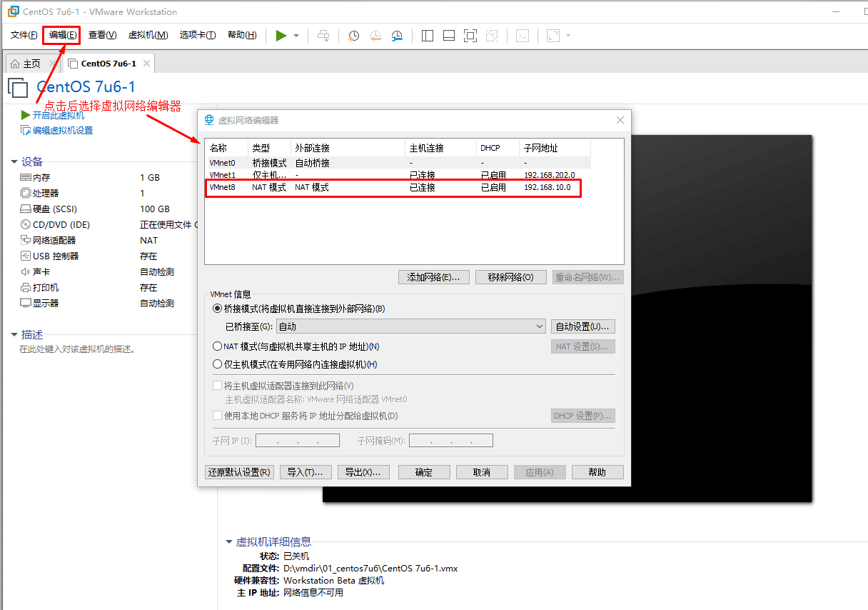Screen dimensions: 868x610
Task: Click the 还原默认设置(R) button
Action: (239, 472)
